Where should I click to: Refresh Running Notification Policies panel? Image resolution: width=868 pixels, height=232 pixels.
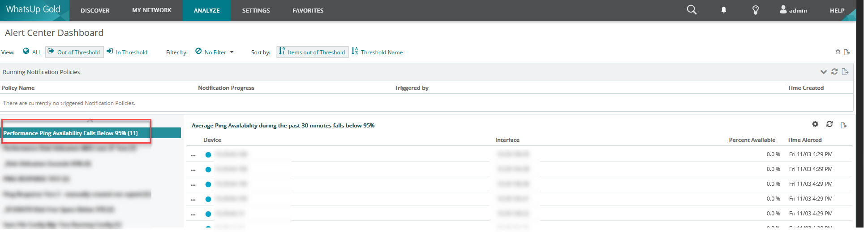click(x=834, y=71)
